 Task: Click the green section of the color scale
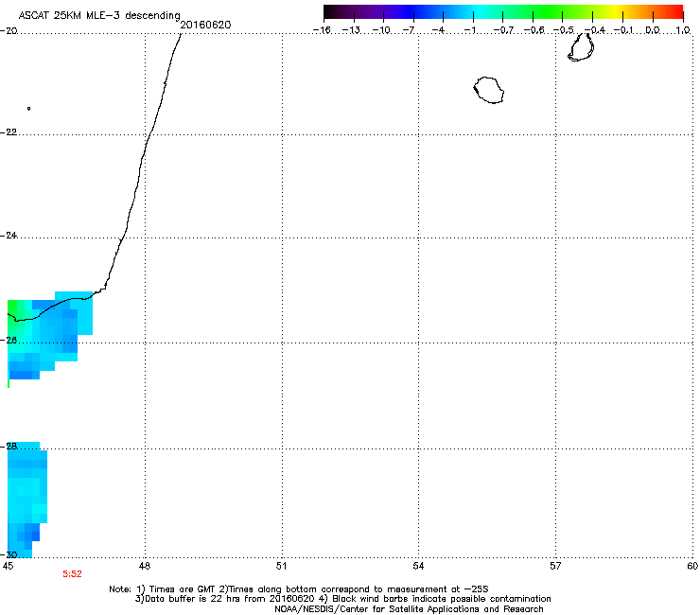pyautogui.click(x=549, y=11)
